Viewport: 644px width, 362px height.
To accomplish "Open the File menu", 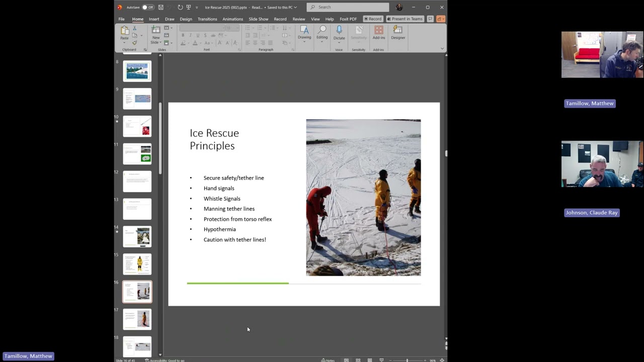I will coord(121,19).
